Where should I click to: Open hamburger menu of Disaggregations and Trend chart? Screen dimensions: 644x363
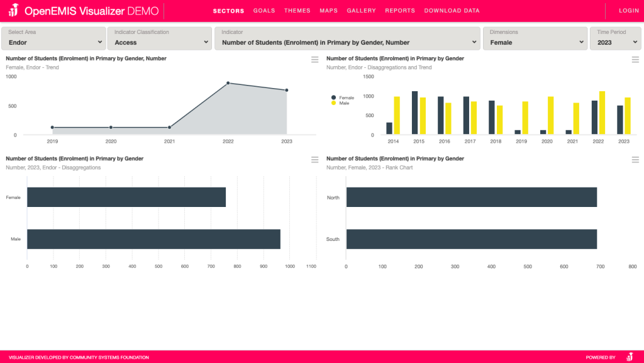click(635, 59)
